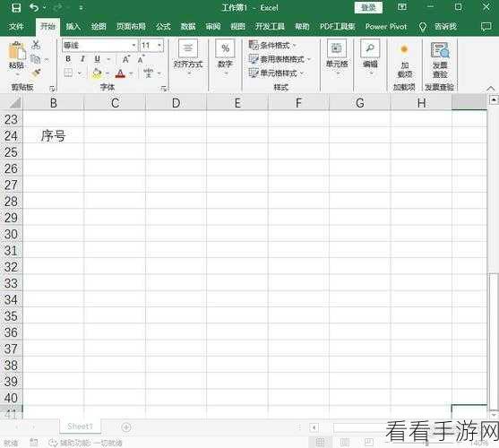Screen dimensions: 499x448
Task: Toggle Italic formatting
Action: [82, 59]
